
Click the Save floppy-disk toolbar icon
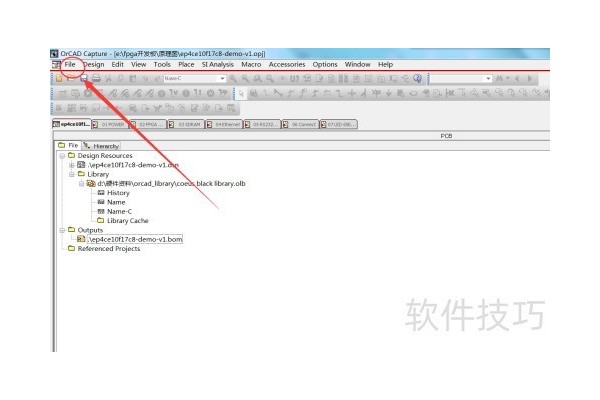(84, 78)
